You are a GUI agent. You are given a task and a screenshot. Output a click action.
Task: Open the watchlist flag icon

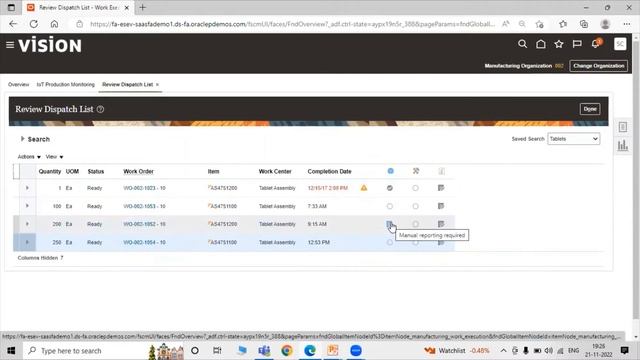coord(577,44)
